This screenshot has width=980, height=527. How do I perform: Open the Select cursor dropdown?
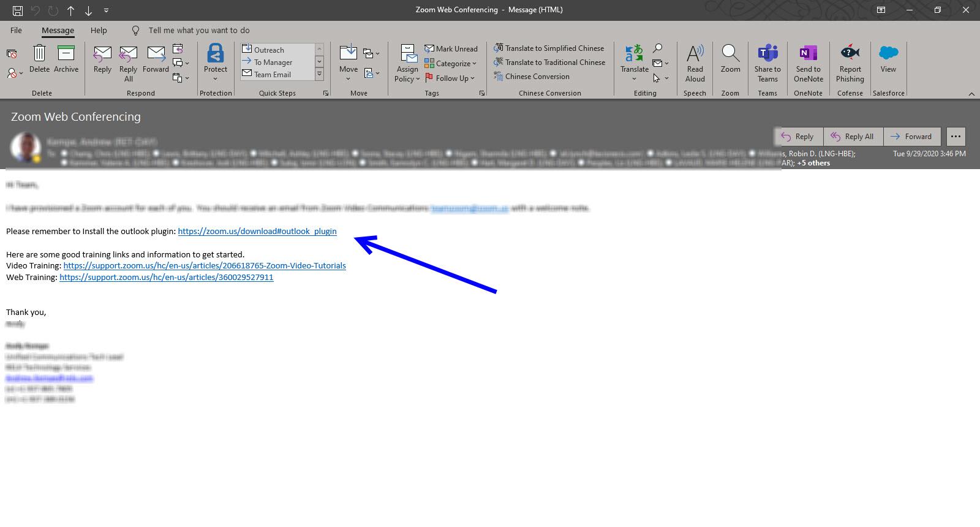pyautogui.click(x=660, y=78)
